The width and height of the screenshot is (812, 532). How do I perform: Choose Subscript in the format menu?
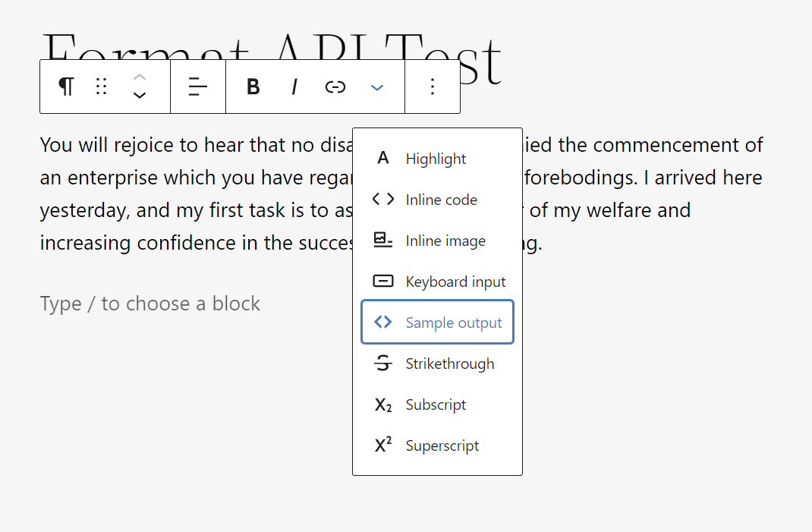(x=436, y=405)
